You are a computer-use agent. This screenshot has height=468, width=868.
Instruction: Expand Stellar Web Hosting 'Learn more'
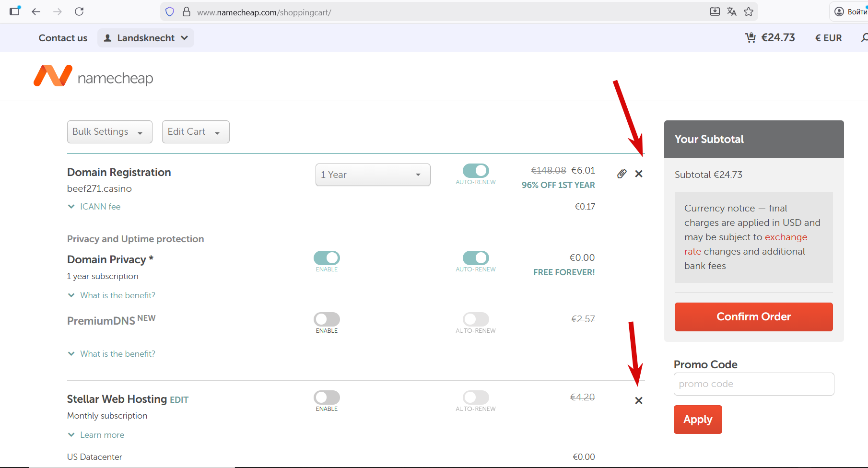[96, 435]
